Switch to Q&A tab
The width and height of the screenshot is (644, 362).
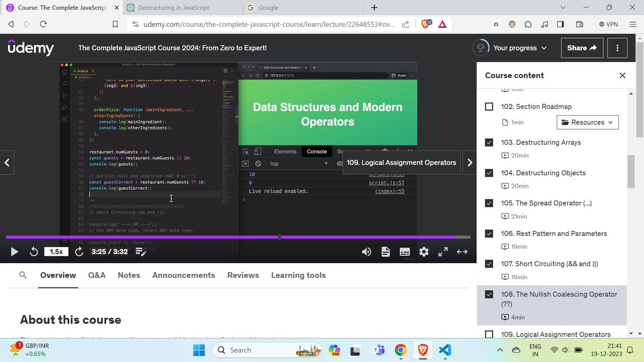click(97, 275)
